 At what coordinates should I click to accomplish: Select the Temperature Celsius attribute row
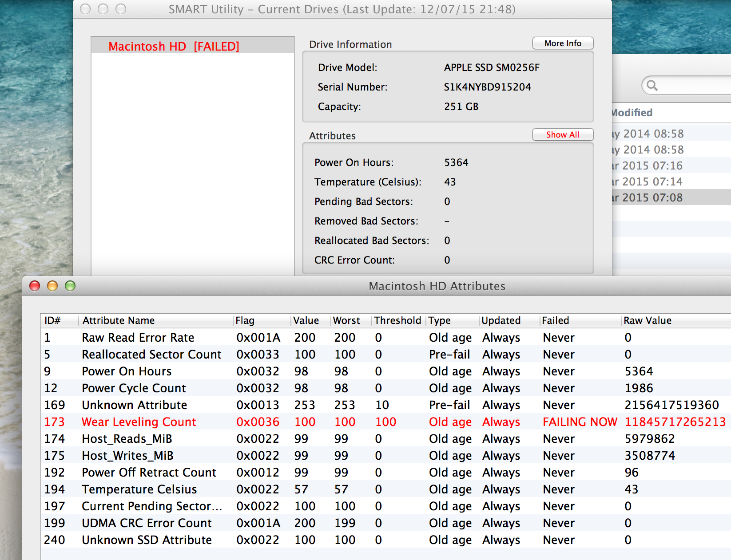pos(139,489)
